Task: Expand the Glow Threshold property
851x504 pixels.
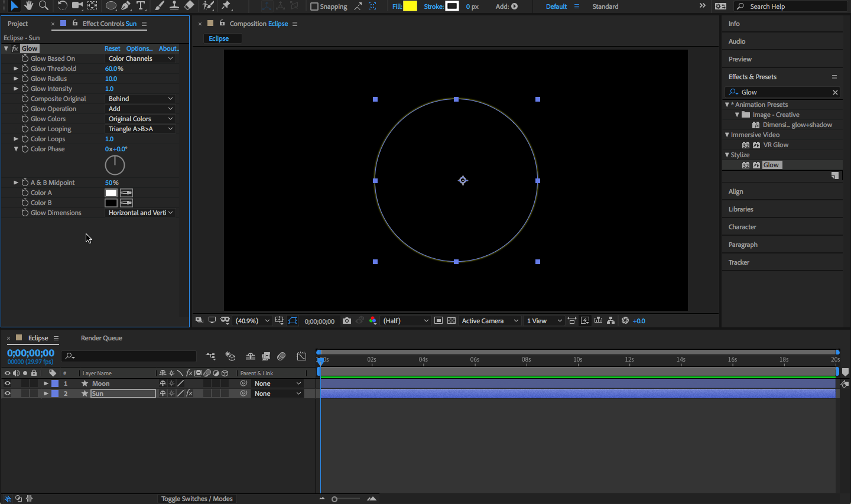Action: (16, 69)
